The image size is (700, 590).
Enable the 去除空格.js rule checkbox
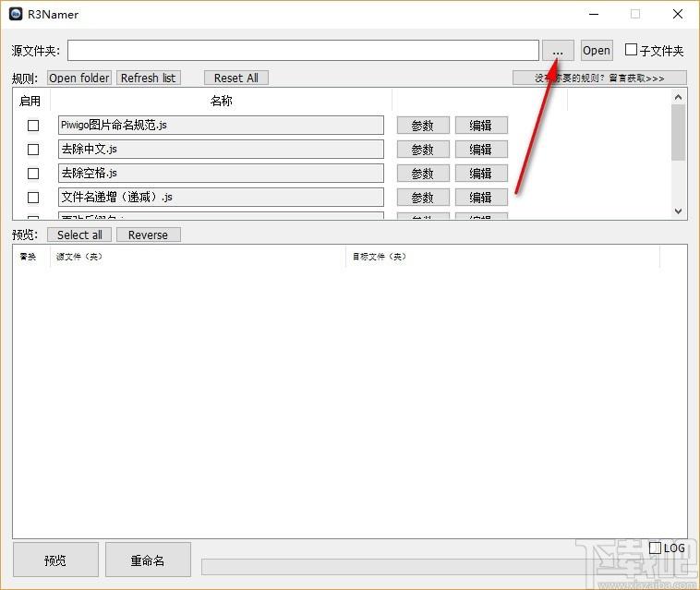tap(33, 174)
